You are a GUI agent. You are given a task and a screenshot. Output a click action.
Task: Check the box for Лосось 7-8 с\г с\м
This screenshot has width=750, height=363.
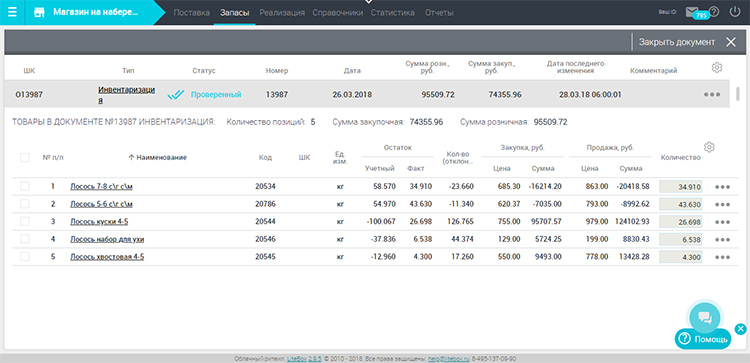[24, 187]
